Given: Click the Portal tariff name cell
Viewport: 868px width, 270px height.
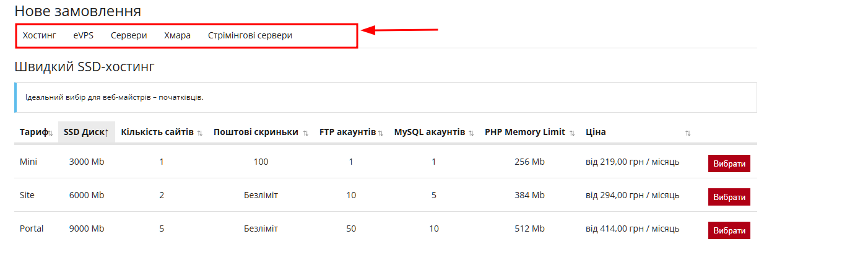Looking at the screenshot, I should (32, 229).
